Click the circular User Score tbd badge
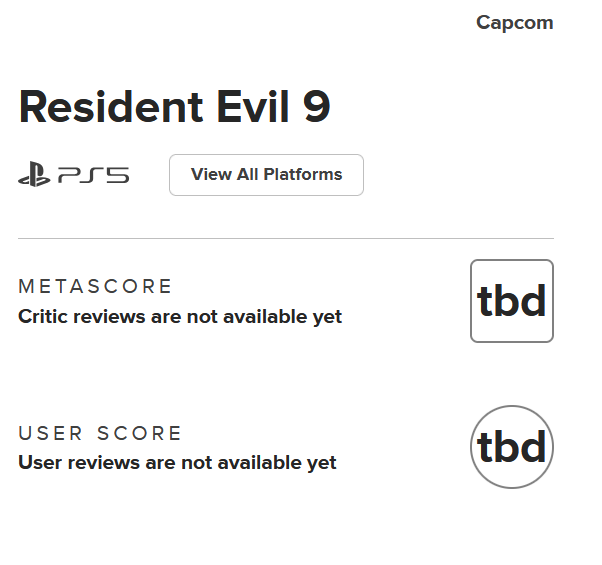The image size is (602, 565). pyautogui.click(x=511, y=447)
